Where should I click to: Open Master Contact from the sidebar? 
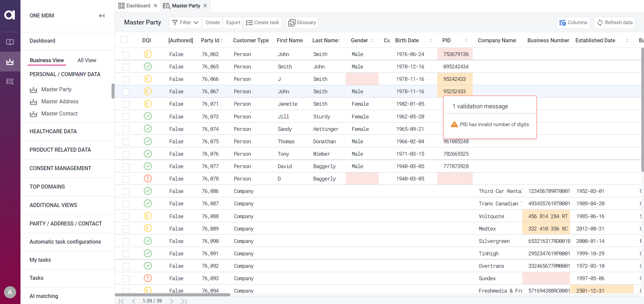[60, 113]
